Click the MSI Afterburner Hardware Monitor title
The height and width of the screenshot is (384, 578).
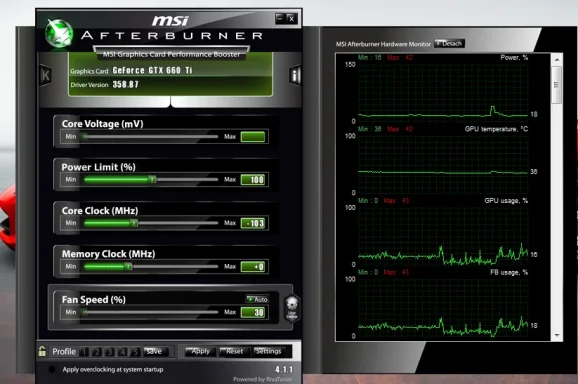[x=383, y=44]
